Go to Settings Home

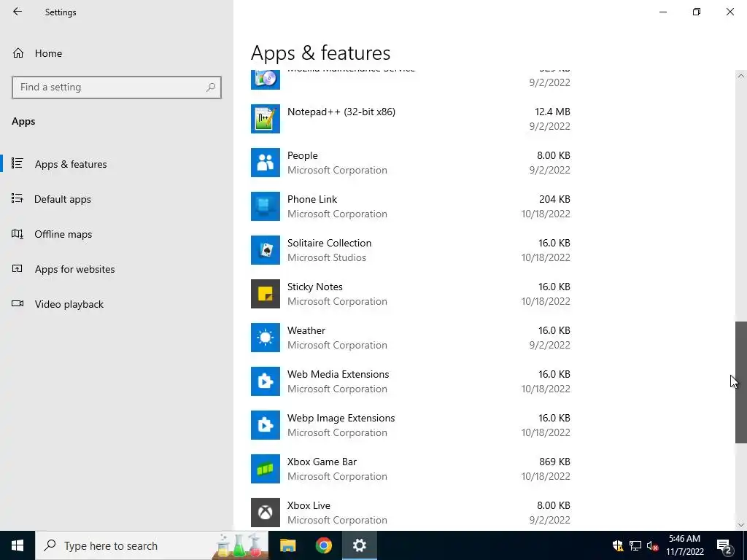tap(117, 53)
